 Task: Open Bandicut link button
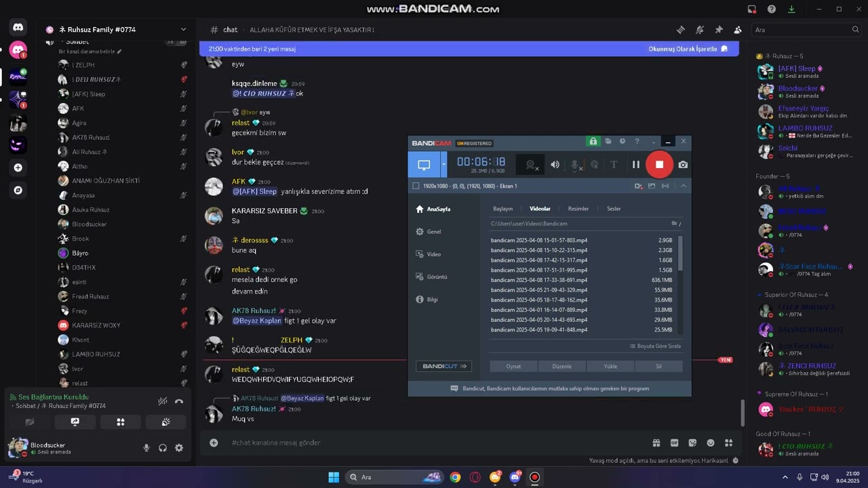tap(444, 366)
